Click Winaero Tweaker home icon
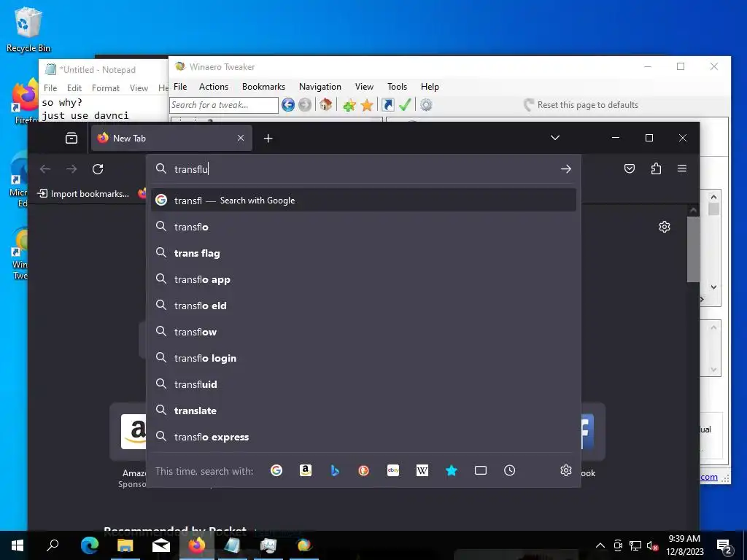 [326, 105]
